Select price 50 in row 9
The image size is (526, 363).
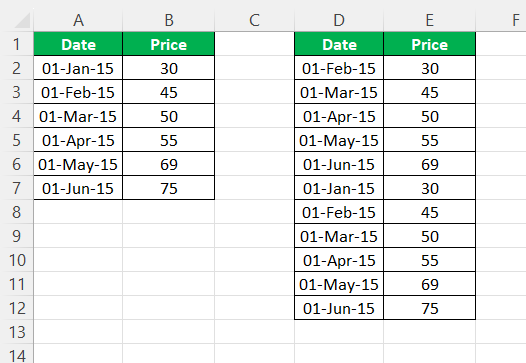click(x=430, y=236)
